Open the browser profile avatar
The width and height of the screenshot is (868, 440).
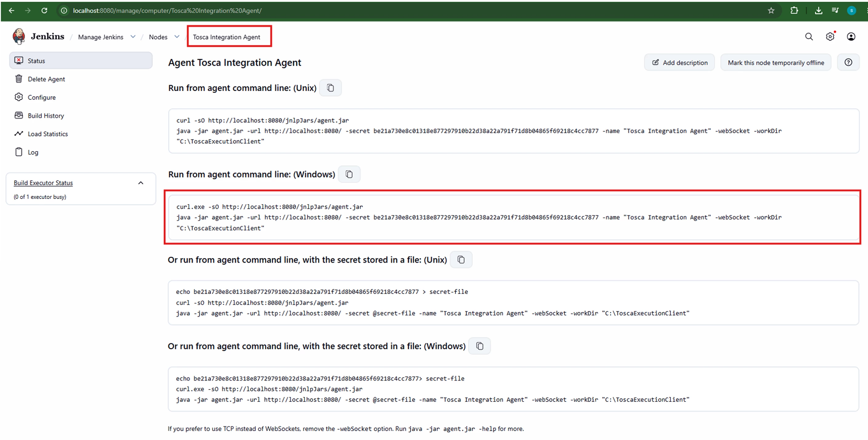pos(851,10)
